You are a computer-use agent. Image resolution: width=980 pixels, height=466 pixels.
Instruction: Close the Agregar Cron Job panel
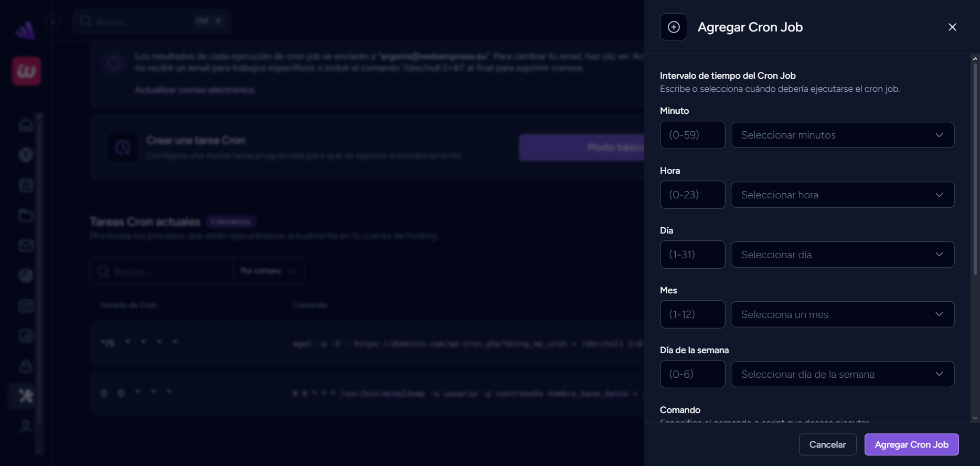pos(952,27)
